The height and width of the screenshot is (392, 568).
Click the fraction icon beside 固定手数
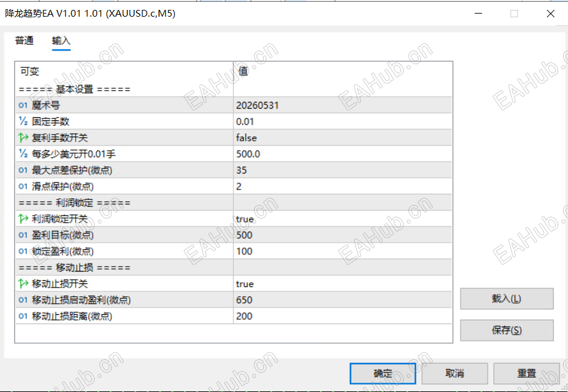(23, 122)
